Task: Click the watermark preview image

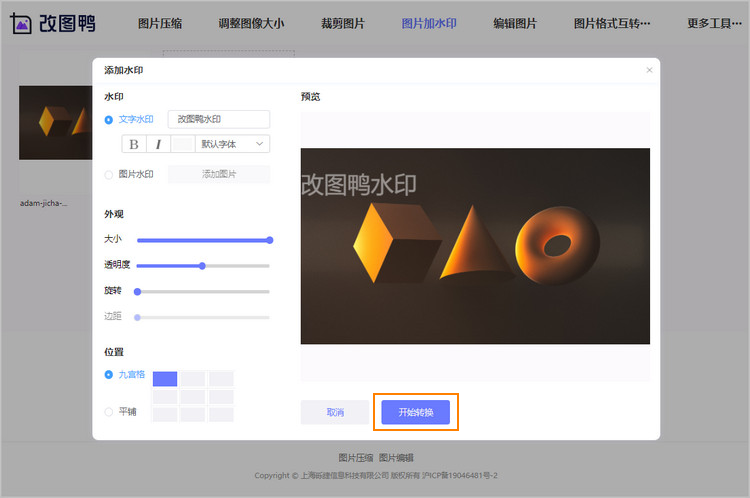Action: [475, 246]
